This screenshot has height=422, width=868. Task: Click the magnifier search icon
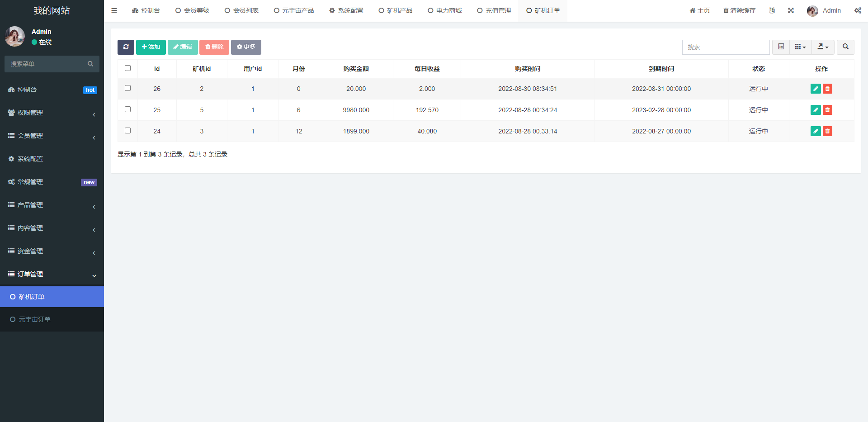pyautogui.click(x=845, y=47)
